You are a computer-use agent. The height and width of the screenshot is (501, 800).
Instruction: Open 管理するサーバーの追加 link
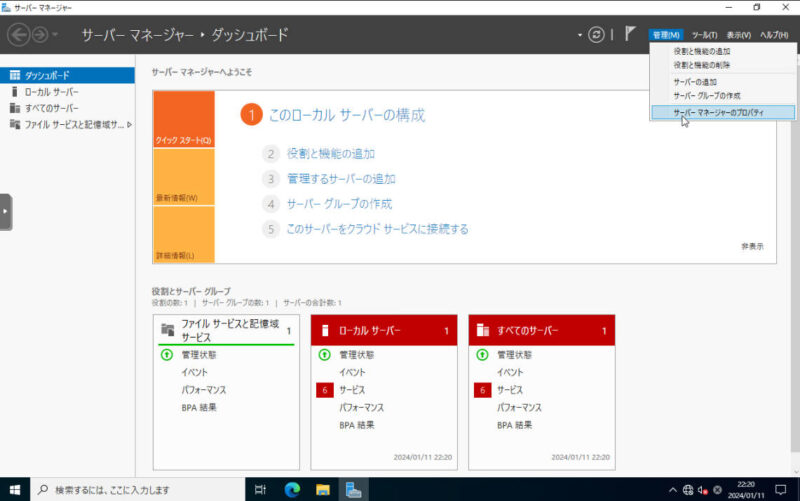[341, 179]
